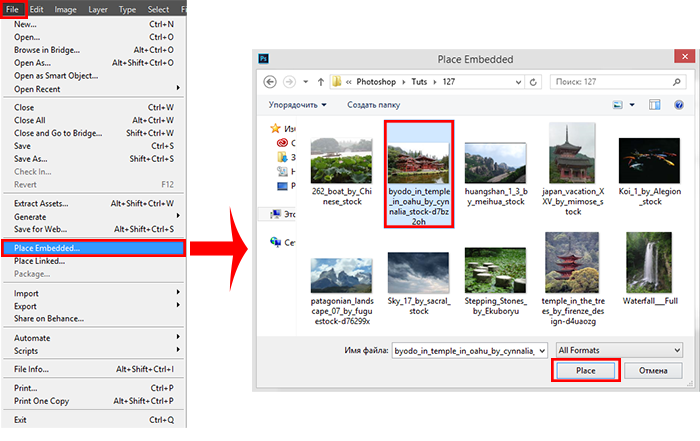Close the Place Embedded dialog
This screenshot has width=700, height=441.
coord(684,56)
